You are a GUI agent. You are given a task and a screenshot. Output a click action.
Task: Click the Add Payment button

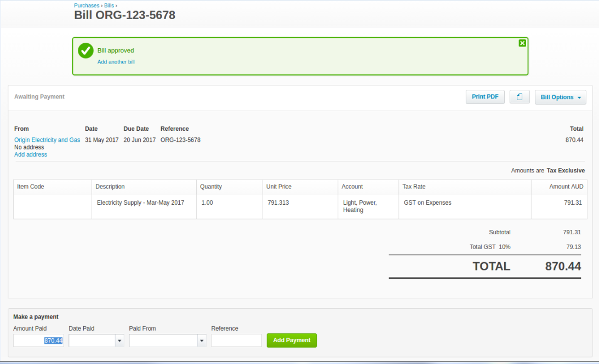pyautogui.click(x=292, y=340)
